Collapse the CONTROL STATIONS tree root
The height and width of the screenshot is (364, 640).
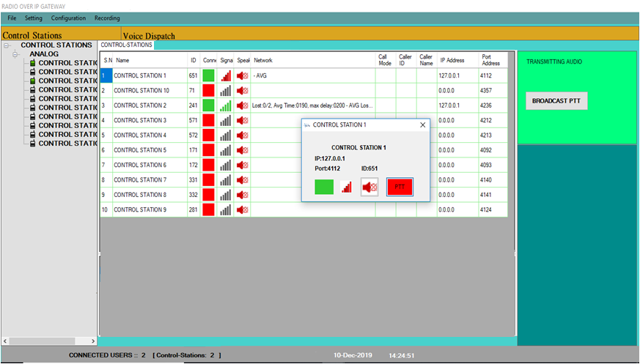7,45
